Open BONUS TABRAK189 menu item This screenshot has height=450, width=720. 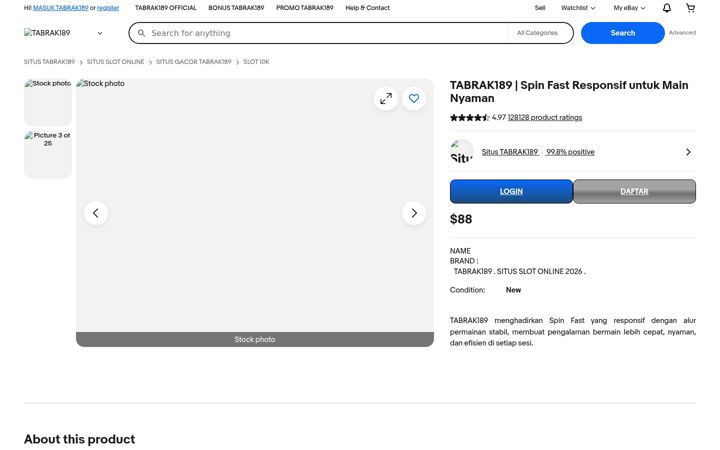coord(236,8)
